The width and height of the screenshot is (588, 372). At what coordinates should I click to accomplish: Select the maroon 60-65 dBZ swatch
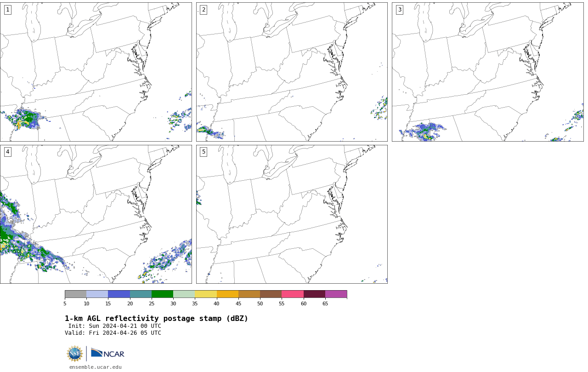click(x=314, y=294)
